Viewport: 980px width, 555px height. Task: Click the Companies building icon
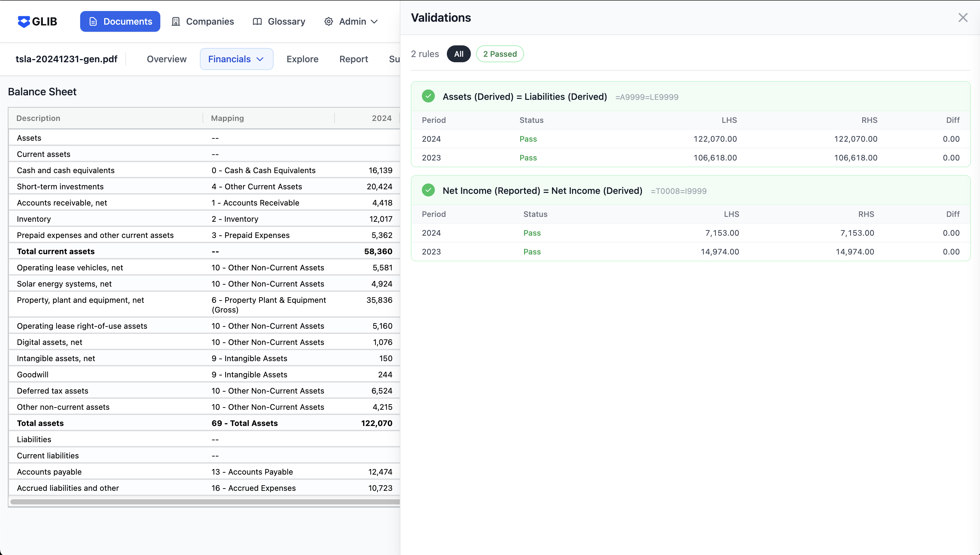(x=176, y=22)
